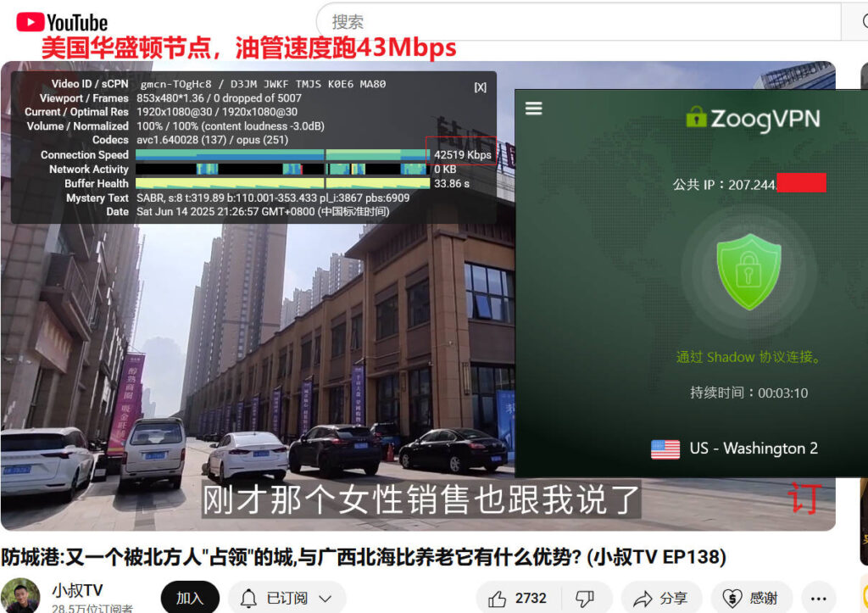This screenshot has width=868, height=613.
Task: Like the video with thumbs up
Action: [x=519, y=598]
